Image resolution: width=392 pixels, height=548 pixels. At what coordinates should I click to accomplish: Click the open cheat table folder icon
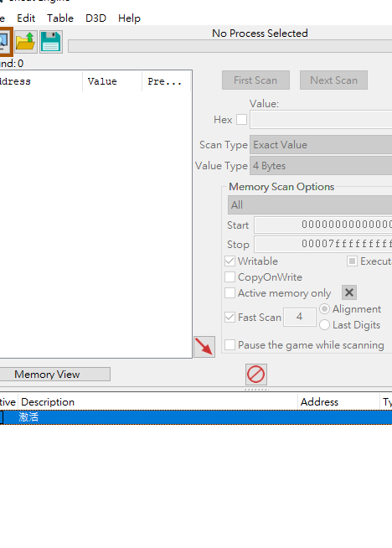click(26, 42)
